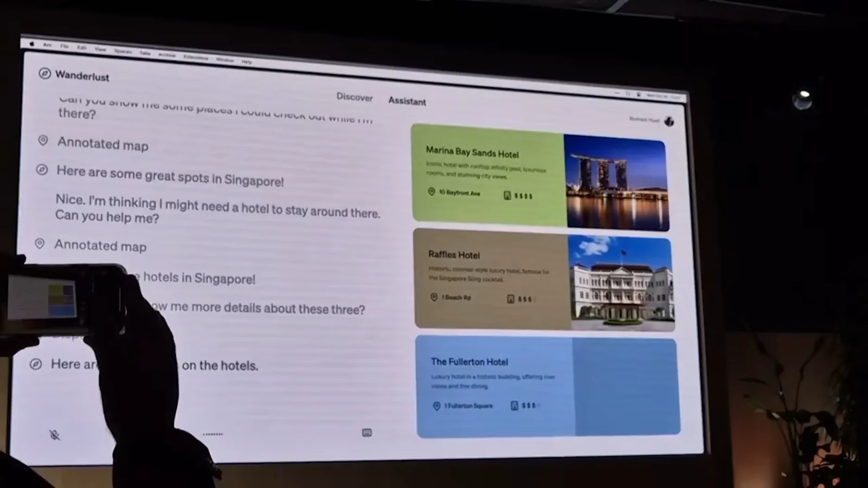Open the Extensions menu
The width and height of the screenshot is (868, 488).
point(196,57)
